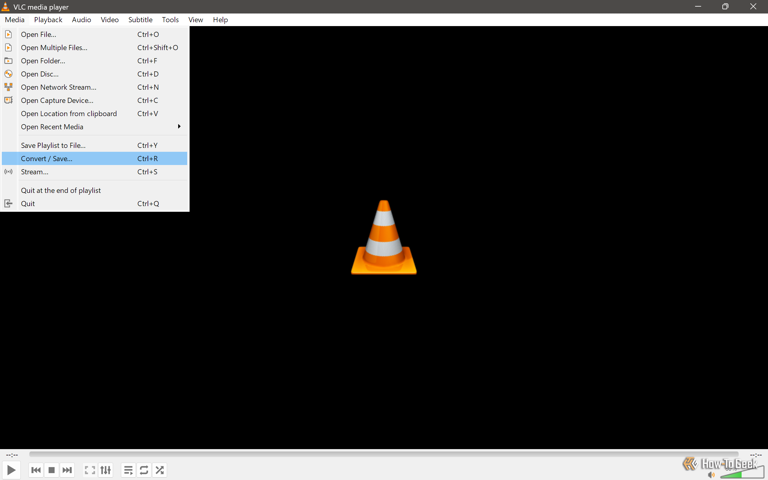This screenshot has width=768, height=480.
Task: Open the Help menu
Action: coord(220,20)
